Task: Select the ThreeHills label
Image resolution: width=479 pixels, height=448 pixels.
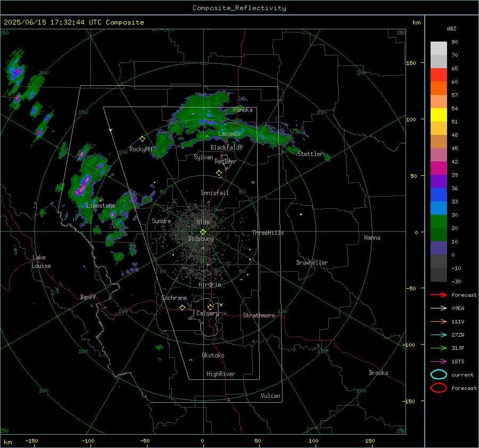Action: [x=268, y=233]
